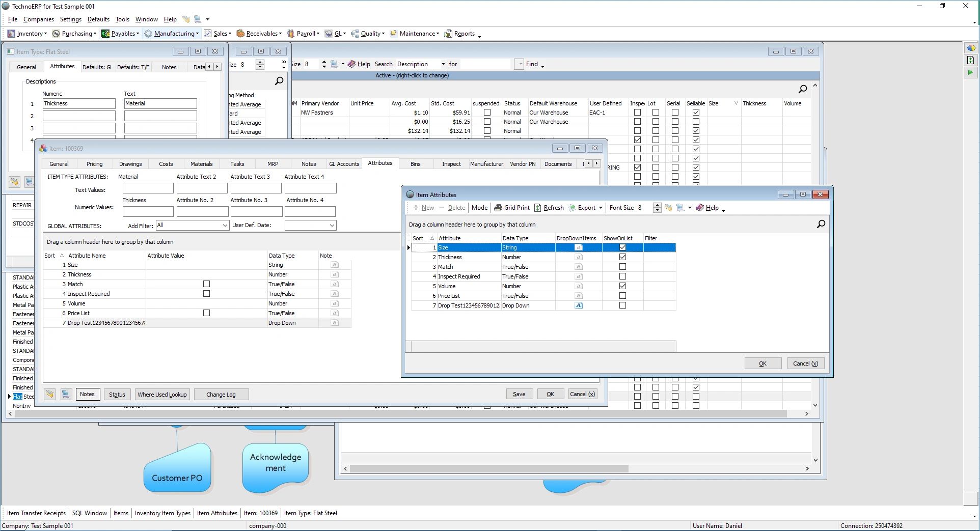Viewport: 980px width, 531px height.
Task: Click the Reports toolbar icon
Action: (x=448, y=34)
